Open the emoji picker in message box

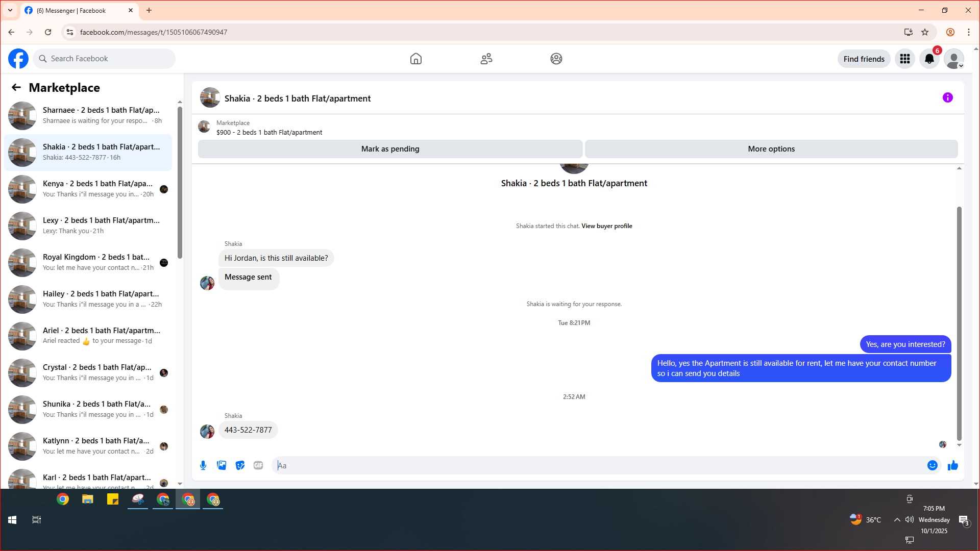point(933,465)
